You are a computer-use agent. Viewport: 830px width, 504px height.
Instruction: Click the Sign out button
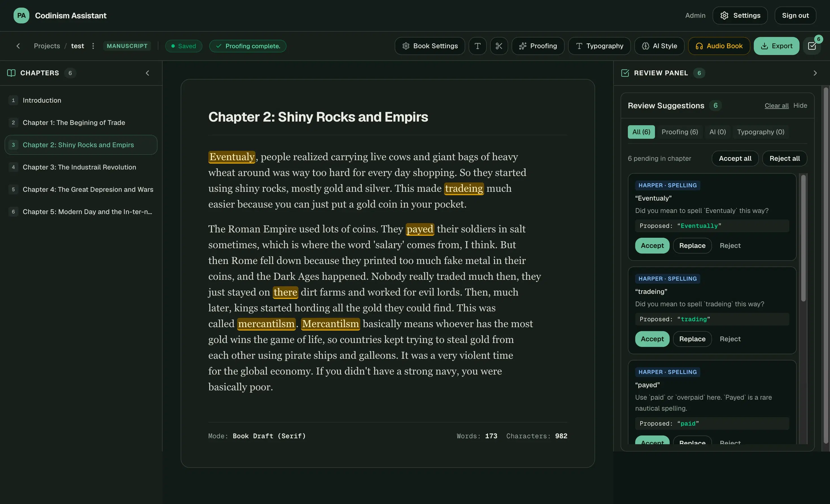click(x=795, y=16)
